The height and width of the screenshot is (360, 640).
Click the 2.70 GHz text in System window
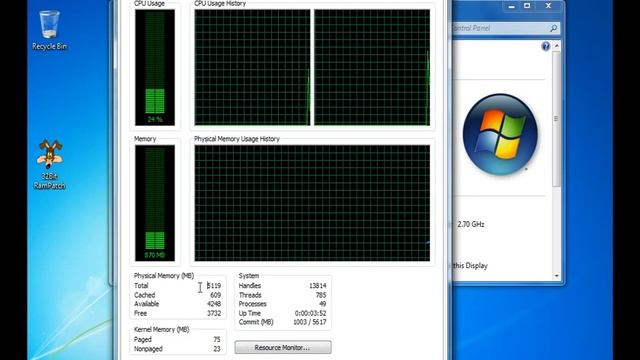coord(471,224)
